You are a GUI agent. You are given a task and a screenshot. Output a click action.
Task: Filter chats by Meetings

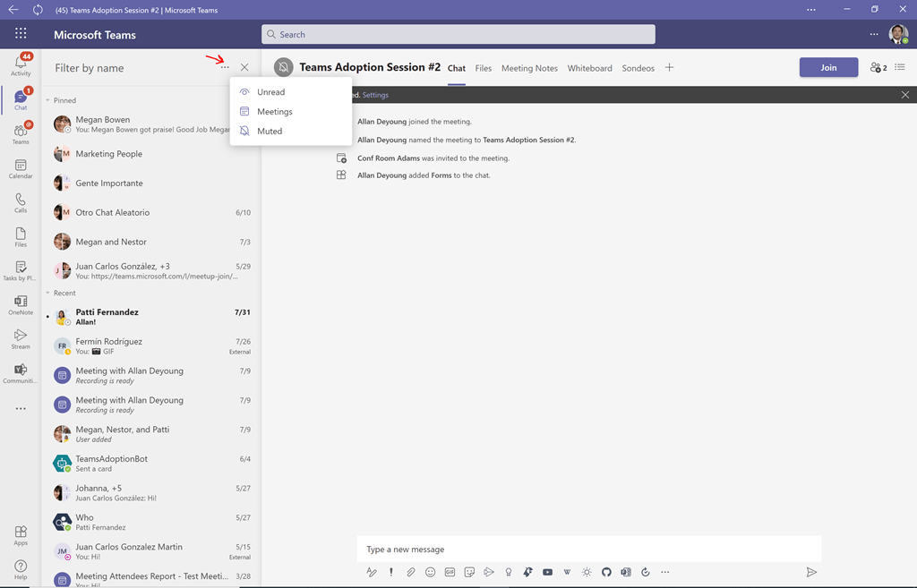(291, 112)
